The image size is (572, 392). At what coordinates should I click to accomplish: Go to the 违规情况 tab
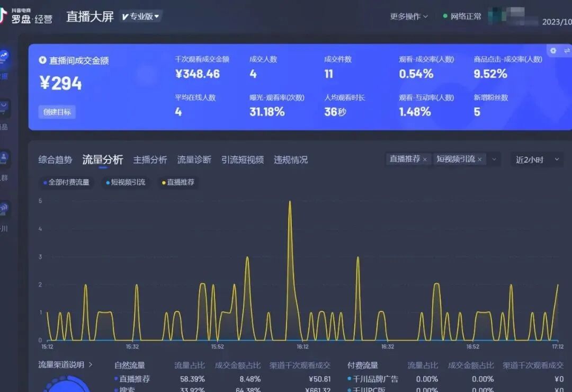291,160
